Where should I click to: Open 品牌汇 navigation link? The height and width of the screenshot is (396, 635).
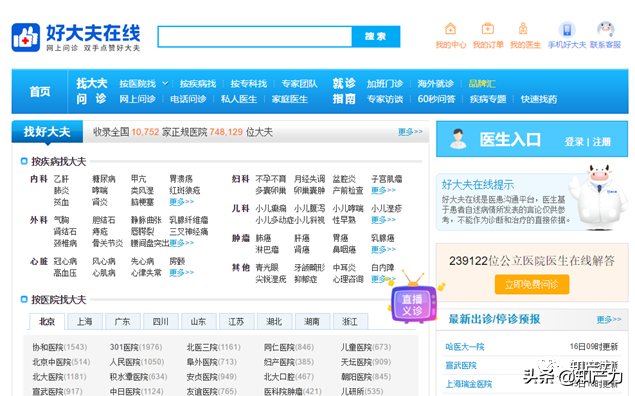[x=482, y=84]
